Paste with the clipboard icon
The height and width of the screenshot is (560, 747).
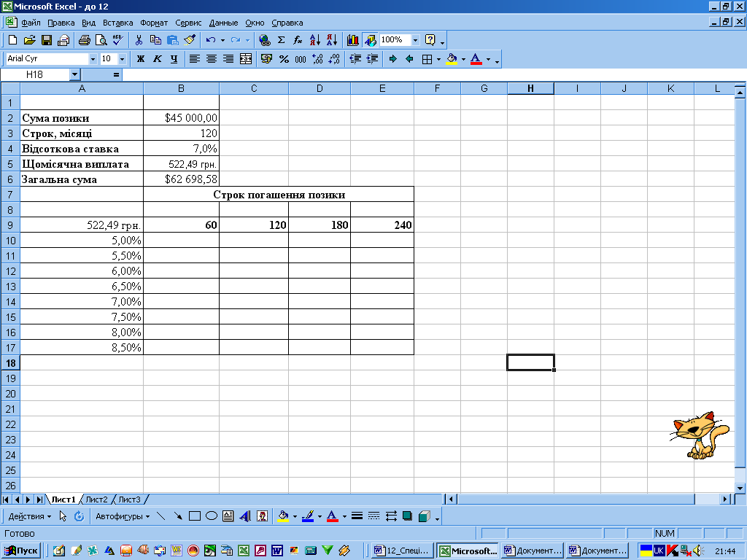(172, 40)
